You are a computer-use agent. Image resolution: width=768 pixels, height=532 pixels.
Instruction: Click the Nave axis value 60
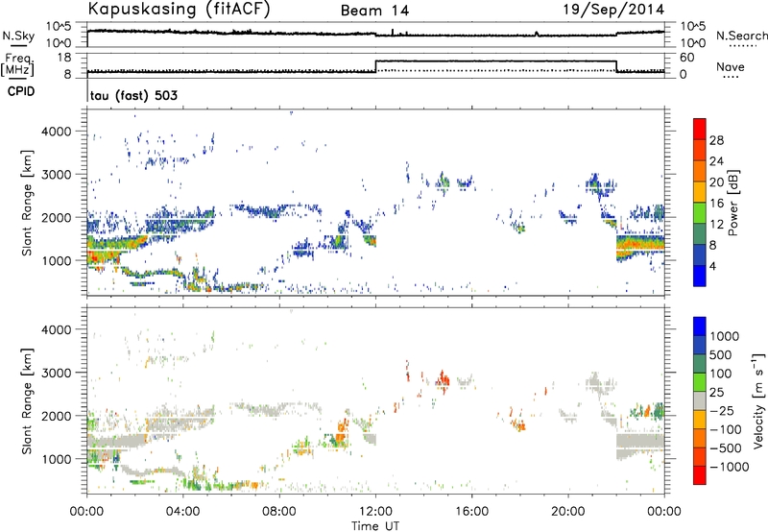[x=686, y=58]
